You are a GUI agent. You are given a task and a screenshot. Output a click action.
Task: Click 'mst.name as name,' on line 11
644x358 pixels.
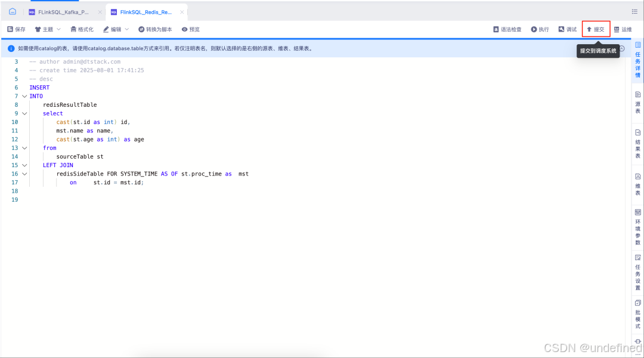pyautogui.click(x=85, y=131)
